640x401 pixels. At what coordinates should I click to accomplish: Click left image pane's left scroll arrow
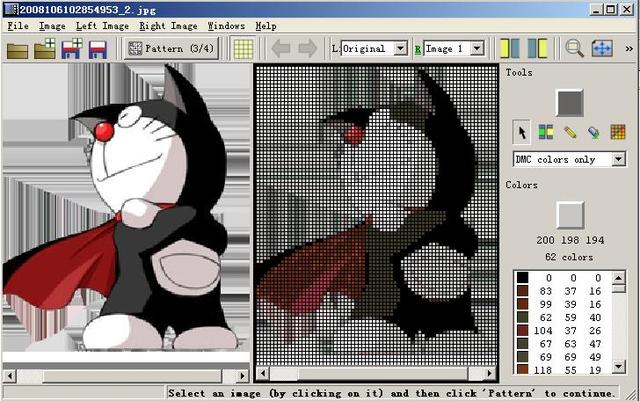[10, 376]
